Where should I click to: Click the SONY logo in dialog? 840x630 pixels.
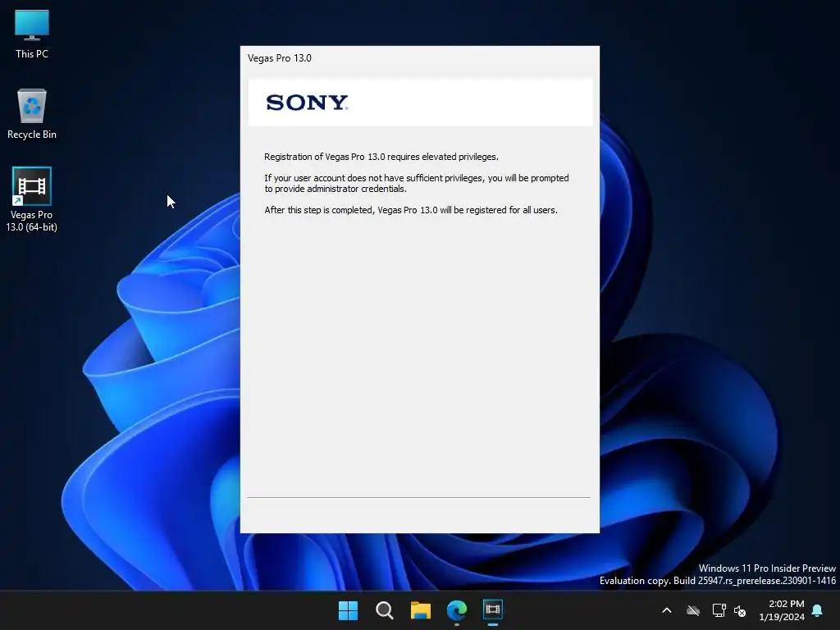pyautogui.click(x=307, y=103)
